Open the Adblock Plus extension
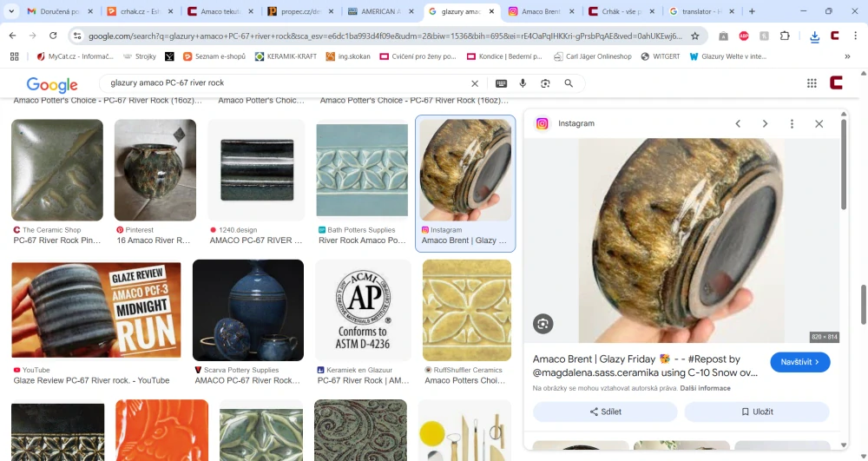Image resolution: width=868 pixels, height=461 pixels. click(x=744, y=36)
